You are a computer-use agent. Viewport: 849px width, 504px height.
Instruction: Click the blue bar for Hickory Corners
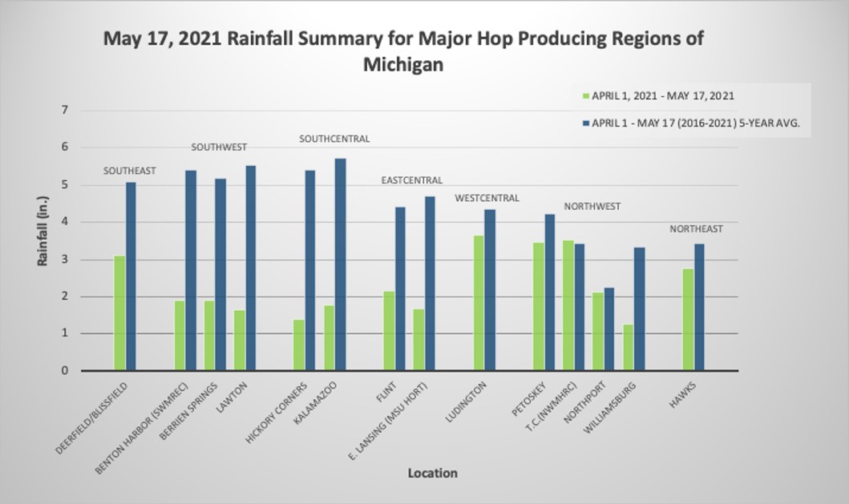coord(310,270)
